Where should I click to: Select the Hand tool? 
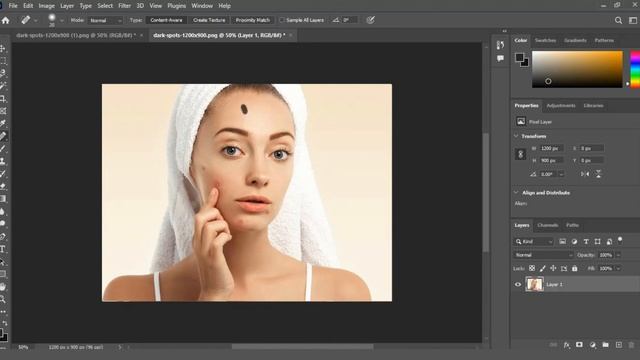(3, 287)
